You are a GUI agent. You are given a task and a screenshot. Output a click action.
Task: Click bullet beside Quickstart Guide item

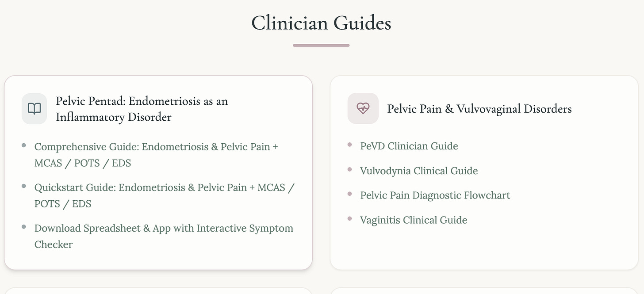(24, 186)
